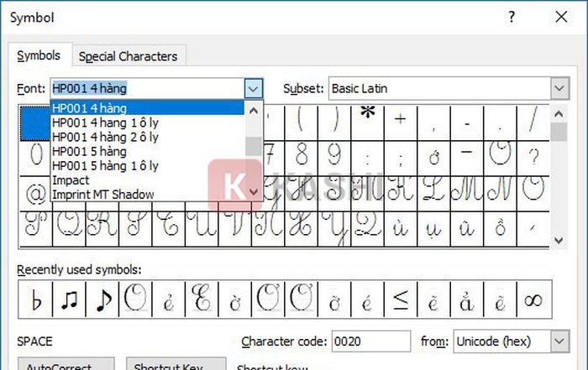The width and height of the screenshot is (588, 370).
Task: Open dialog help with question mark
Action: coord(511,17)
